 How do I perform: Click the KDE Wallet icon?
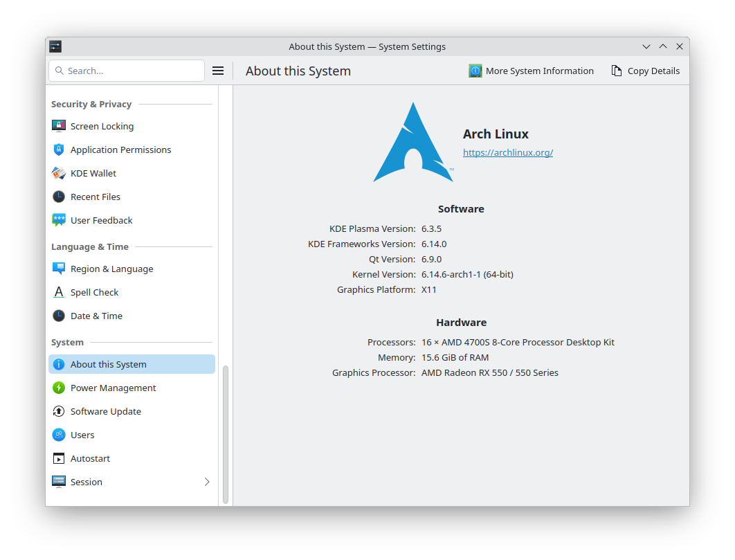click(x=59, y=173)
